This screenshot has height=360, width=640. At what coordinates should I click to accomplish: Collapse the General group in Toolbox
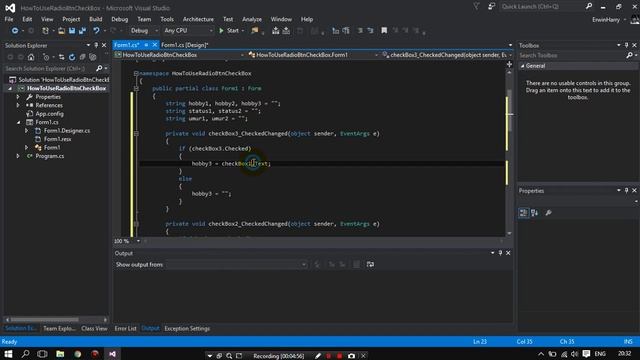pos(522,66)
